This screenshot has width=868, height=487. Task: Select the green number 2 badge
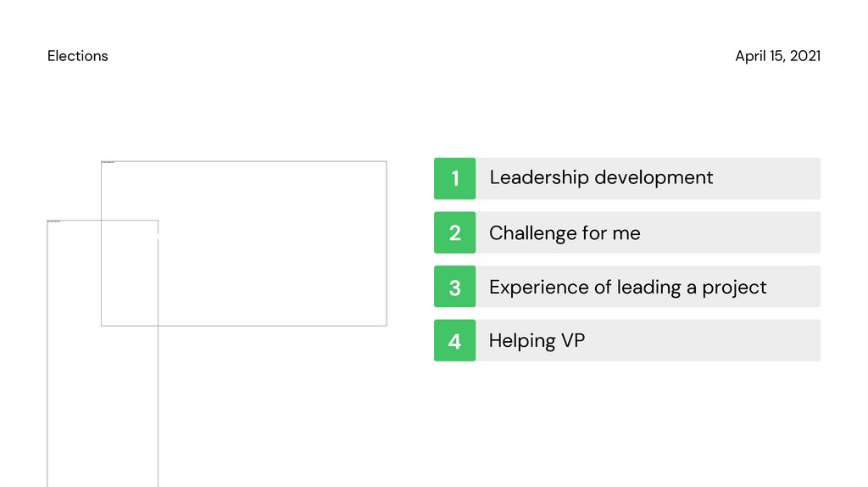pyautogui.click(x=454, y=232)
